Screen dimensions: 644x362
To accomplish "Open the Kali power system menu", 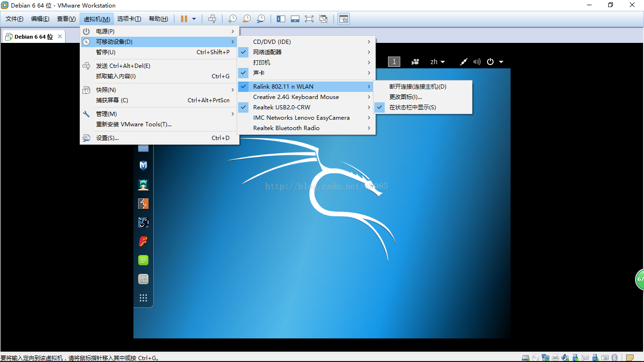I will point(495,62).
